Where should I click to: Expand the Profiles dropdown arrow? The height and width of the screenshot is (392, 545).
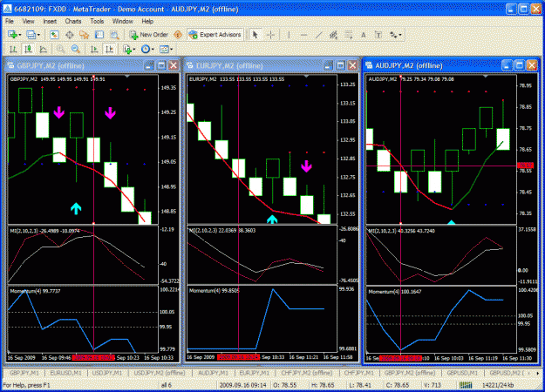pyautogui.click(x=38, y=35)
